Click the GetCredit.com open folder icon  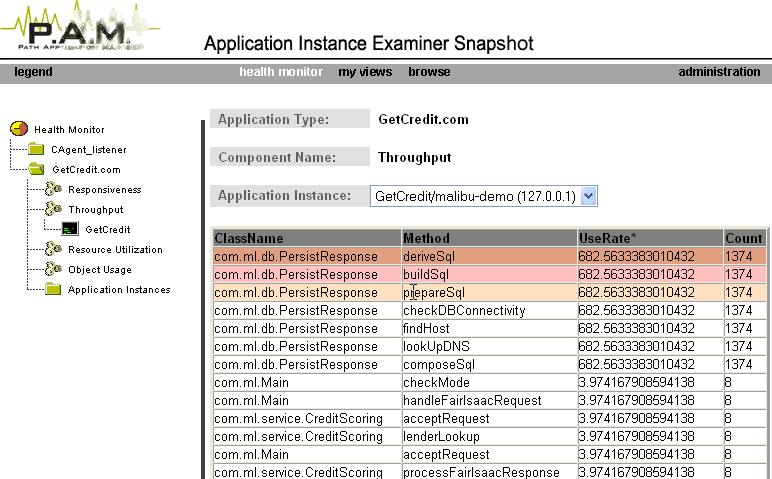pos(36,169)
